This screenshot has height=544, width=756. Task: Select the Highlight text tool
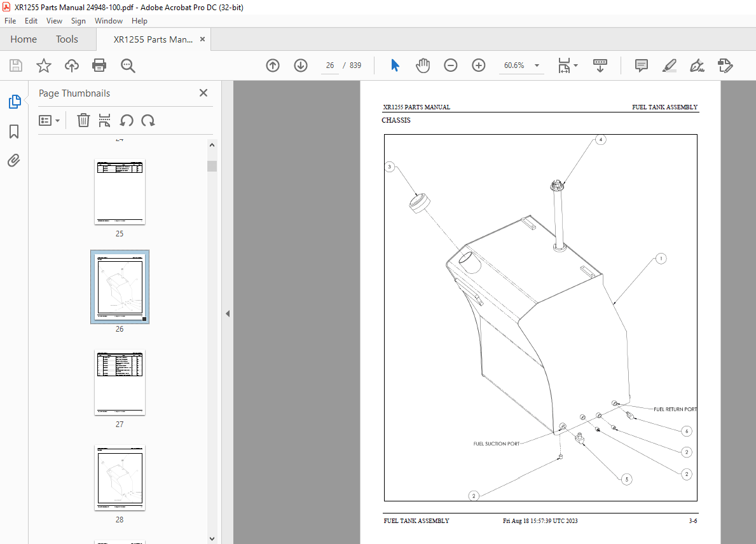pyautogui.click(x=669, y=65)
